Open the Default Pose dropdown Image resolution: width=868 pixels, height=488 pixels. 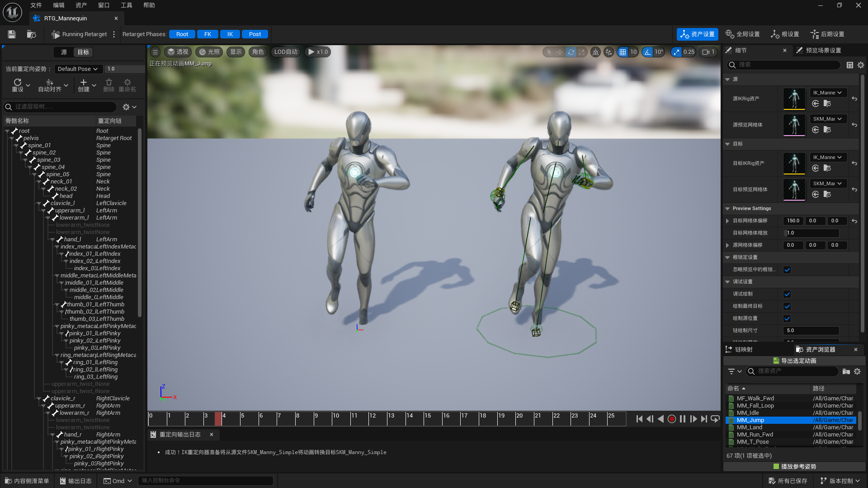click(x=78, y=69)
